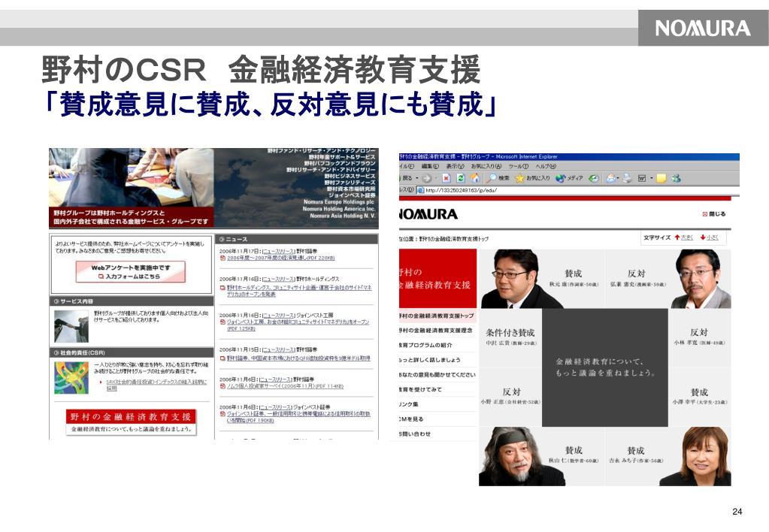This screenshot has height=532, width=769.
Task: Select お問い合わせ sidebar item
Action: (x=437, y=434)
